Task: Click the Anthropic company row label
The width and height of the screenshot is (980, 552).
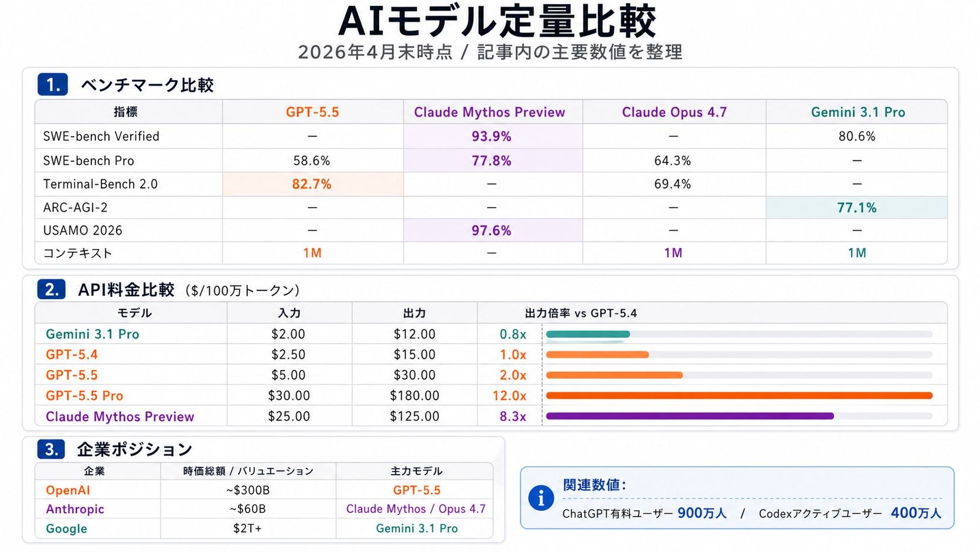Action: [x=75, y=509]
